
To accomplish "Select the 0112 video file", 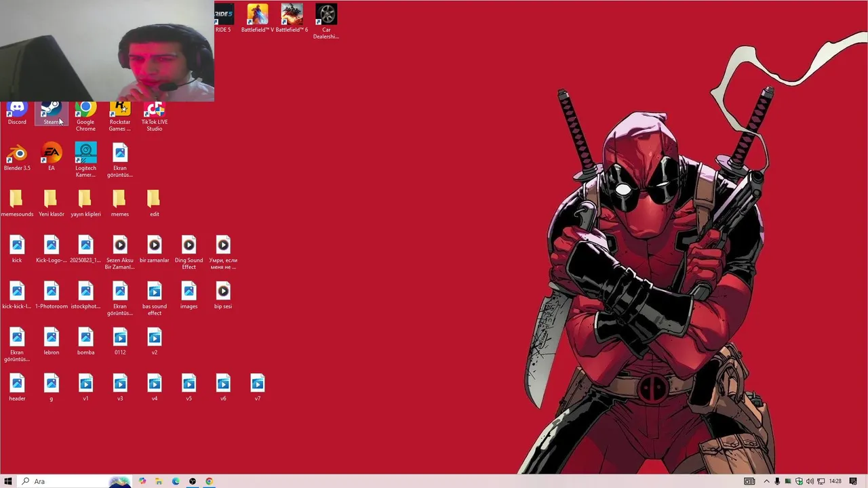I will click(120, 342).
